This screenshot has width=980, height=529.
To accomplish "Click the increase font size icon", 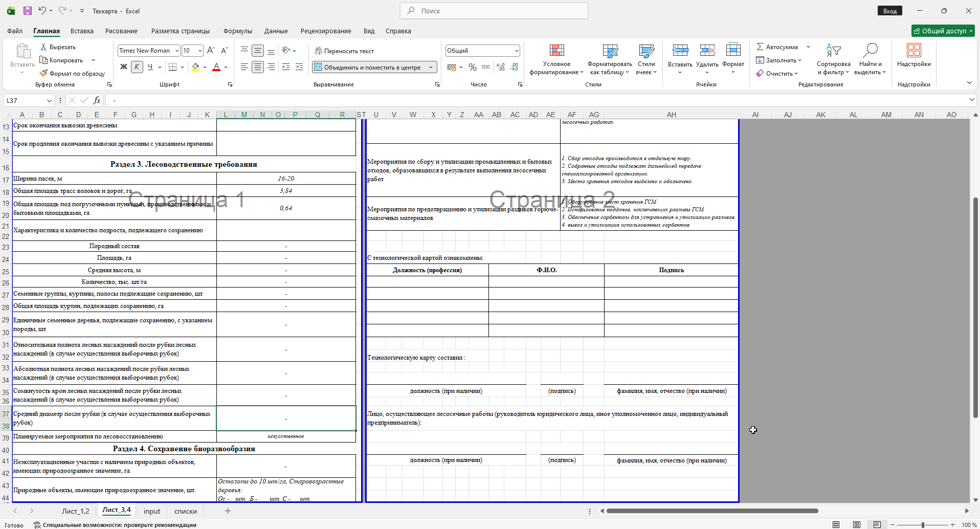I will coord(211,50).
